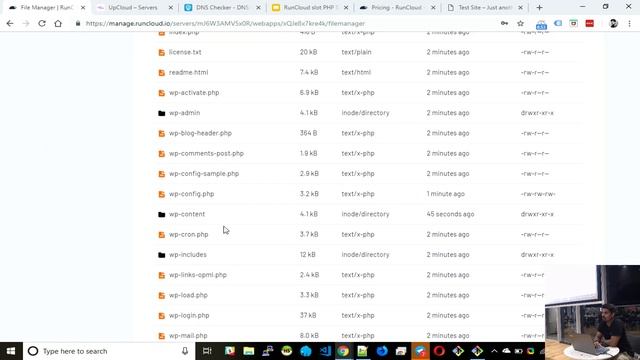This screenshot has height=360, width=640.
Task: Open the readme.html file name
Action: pyautogui.click(x=189, y=72)
